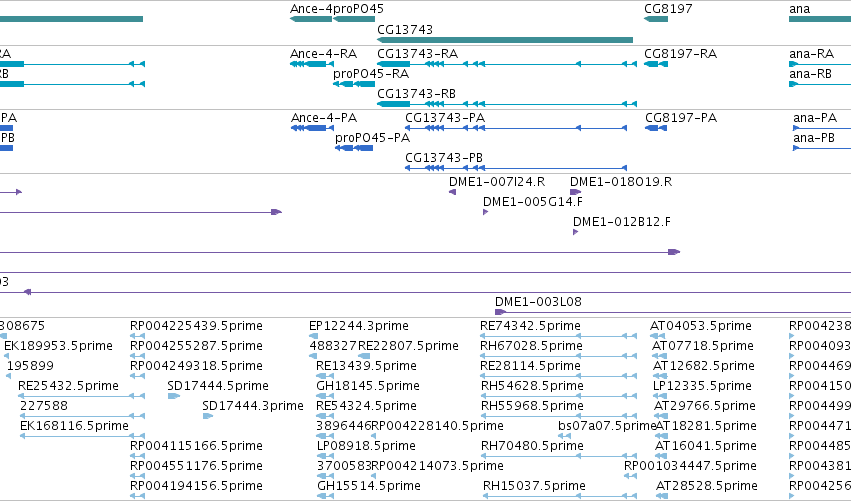This screenshot has width=851, height=501.
Task: Select the RP004214073.5prime EST label
Action: 437,466
